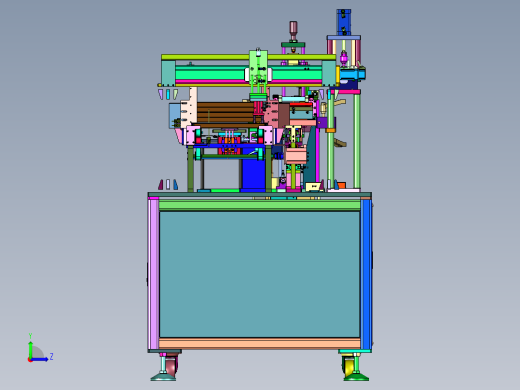The width and height of the screenshot is (520, 390).
Task: Select the green top rail above the teal panel
Action: [x=259, y=205]
